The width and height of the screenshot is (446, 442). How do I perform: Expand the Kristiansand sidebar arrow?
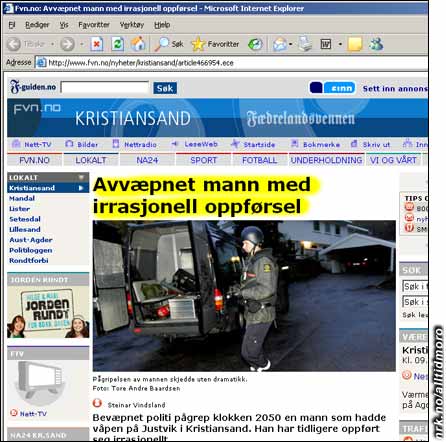click(81, 188)
